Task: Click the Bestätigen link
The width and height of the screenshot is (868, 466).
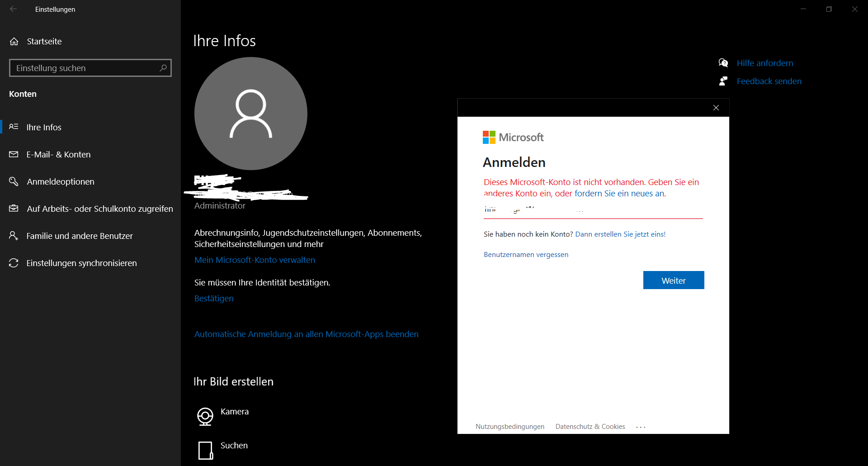Action: point(214,299)
